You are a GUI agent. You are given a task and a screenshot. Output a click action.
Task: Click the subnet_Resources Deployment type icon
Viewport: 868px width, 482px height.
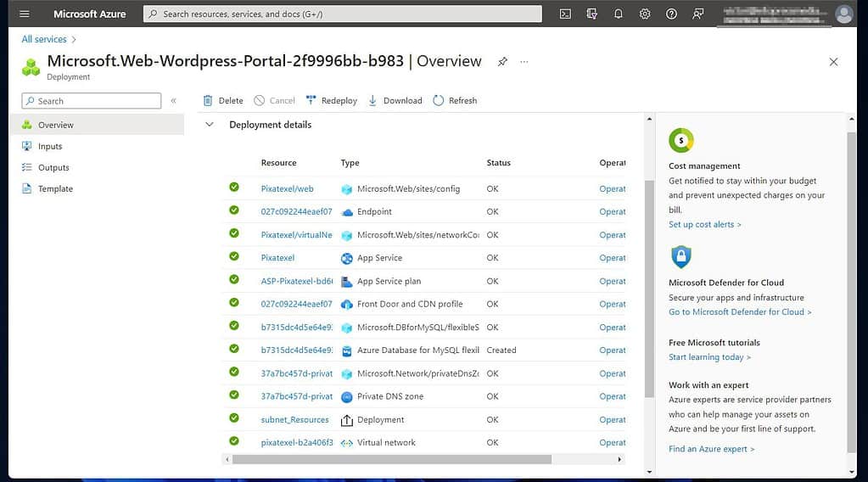point(346,420)
